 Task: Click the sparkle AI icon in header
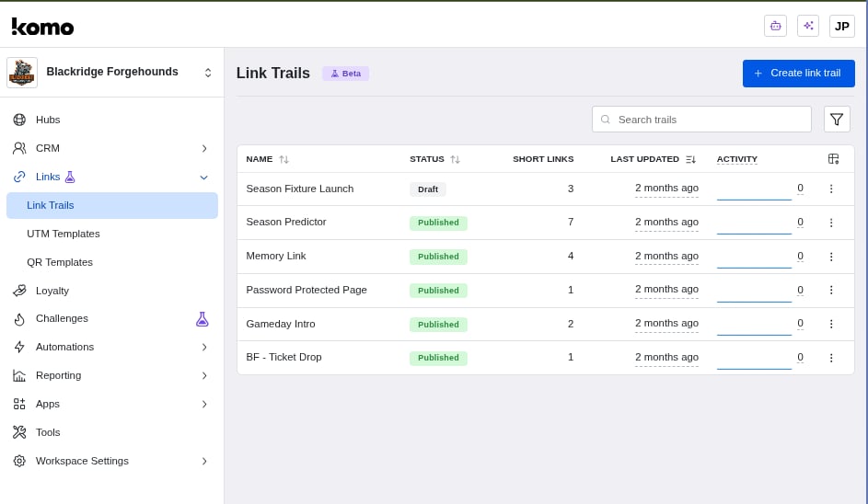click(808, 26)
